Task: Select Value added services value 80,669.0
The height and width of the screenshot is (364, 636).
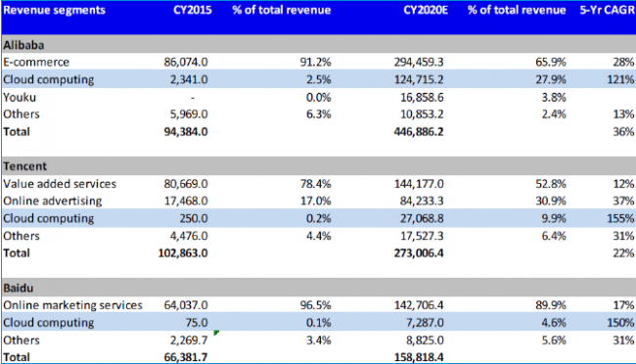Action: click(186, 184)
